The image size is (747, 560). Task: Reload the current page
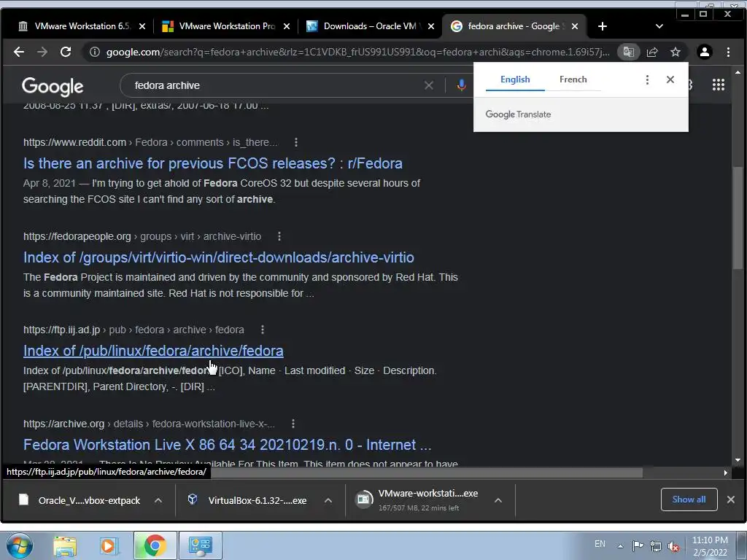click(x=66, y=52)
